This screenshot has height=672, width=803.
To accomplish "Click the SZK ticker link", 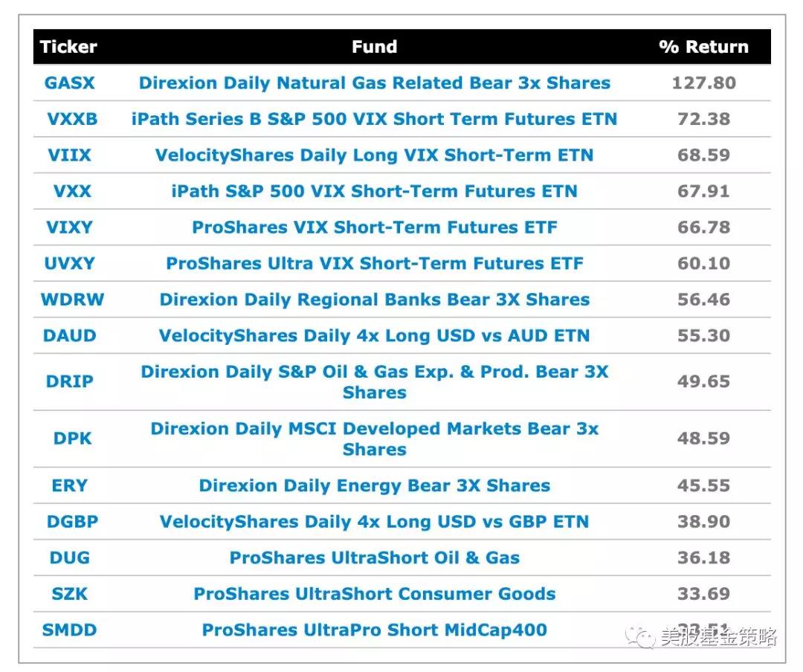I will click(69, 594).
